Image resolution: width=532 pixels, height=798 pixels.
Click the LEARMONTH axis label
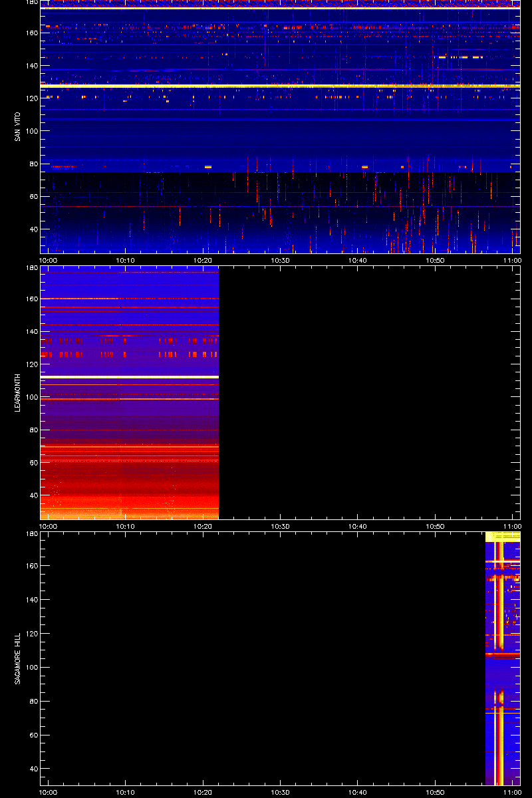17,392
